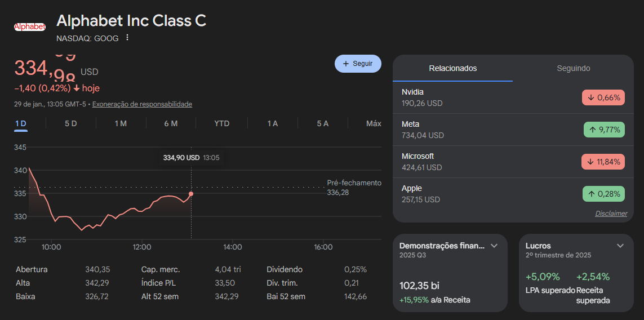
Task: Open the three-dot menu beside NASDAQ: GOOG
Action: point(127,38)
